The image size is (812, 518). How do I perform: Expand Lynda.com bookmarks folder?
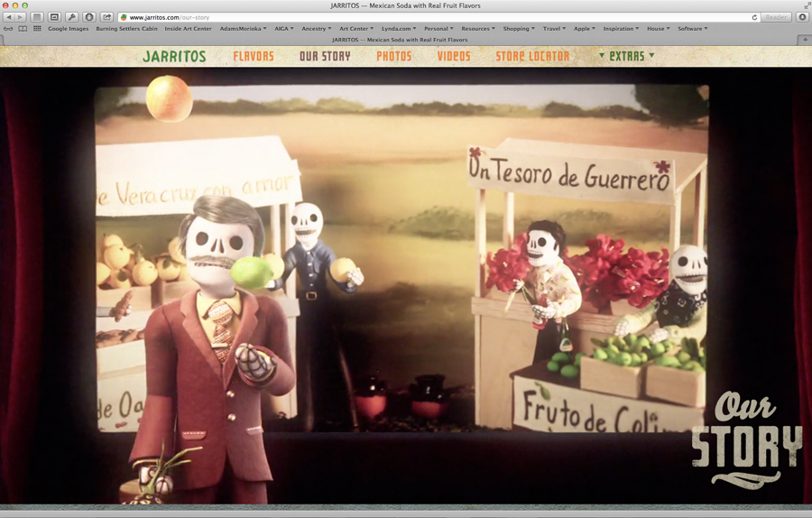399,29
